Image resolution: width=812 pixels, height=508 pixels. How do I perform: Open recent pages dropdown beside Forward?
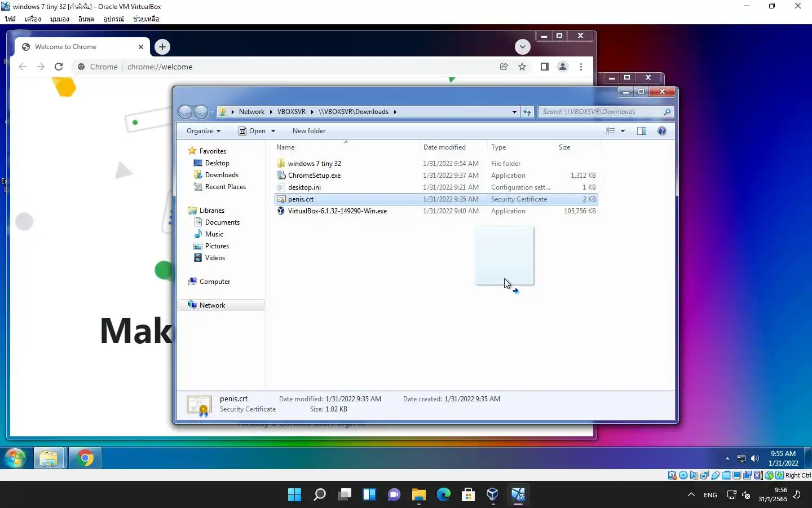212,112
